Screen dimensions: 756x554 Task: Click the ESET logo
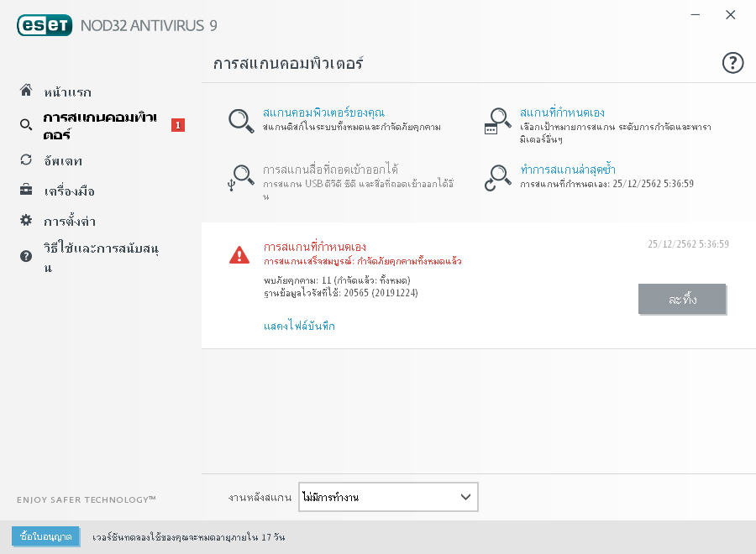45,25
